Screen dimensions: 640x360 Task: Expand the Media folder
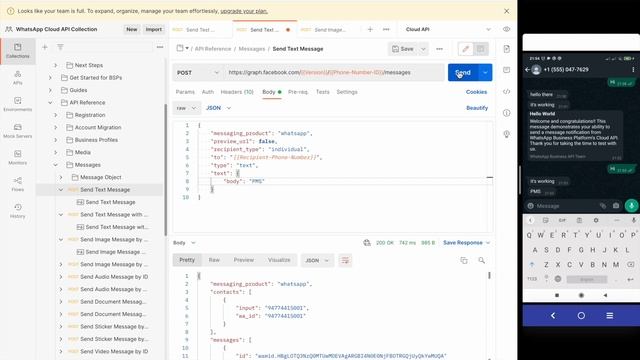point(56,152)
